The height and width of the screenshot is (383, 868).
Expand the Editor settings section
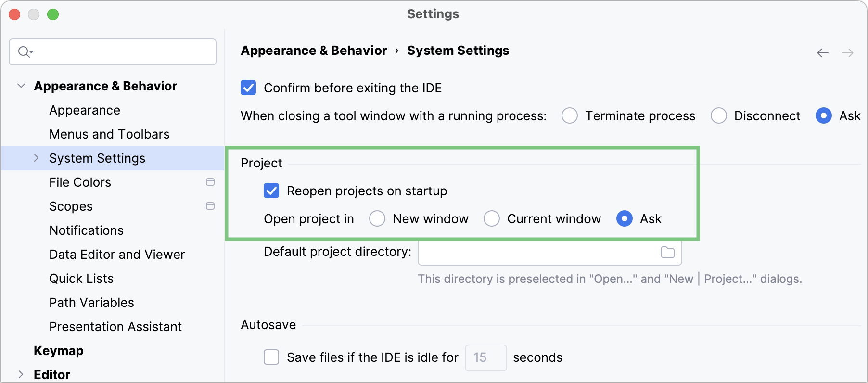point(21,374)
